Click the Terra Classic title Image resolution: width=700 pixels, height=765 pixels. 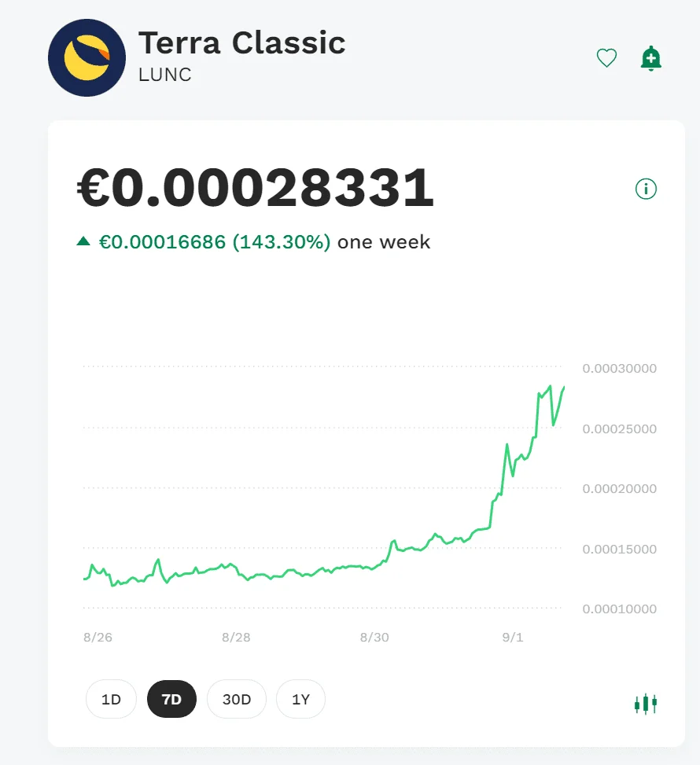click(x=242, y=43)
